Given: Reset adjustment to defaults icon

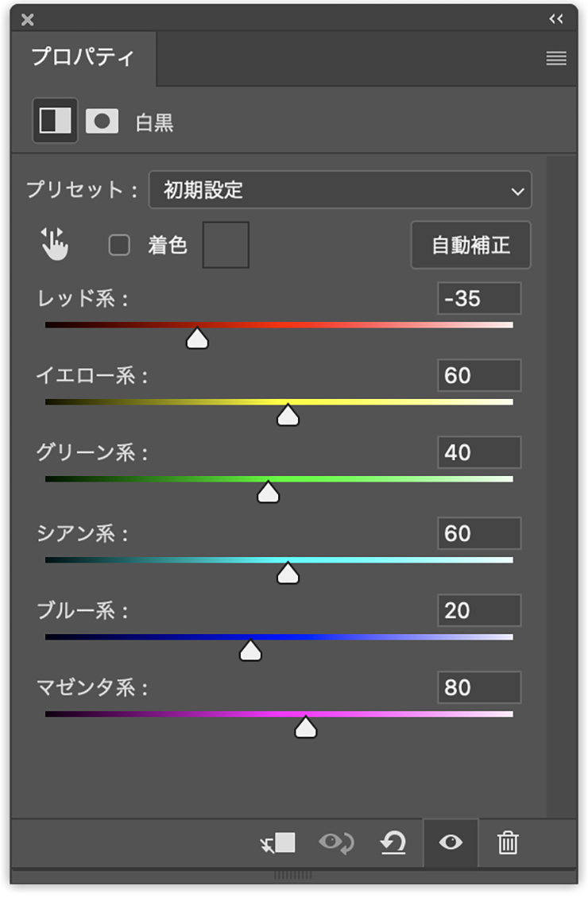Looking at the screenshot, I should [x=393, y=842].
